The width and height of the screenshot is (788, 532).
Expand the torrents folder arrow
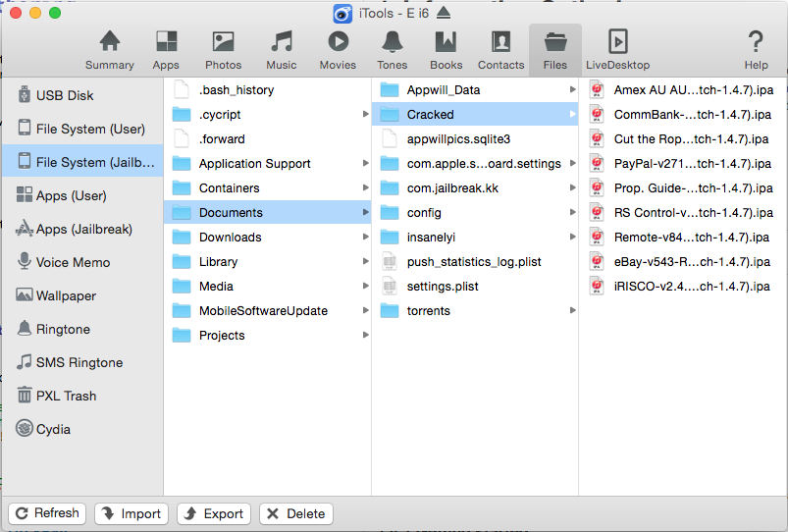point(572,310)
